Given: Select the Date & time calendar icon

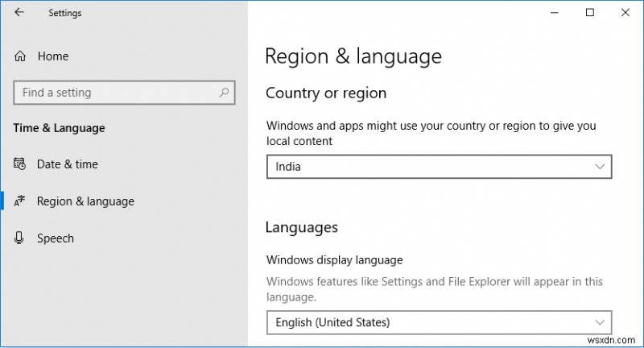Looking at the screenshot, I should [x=19, y=164].
